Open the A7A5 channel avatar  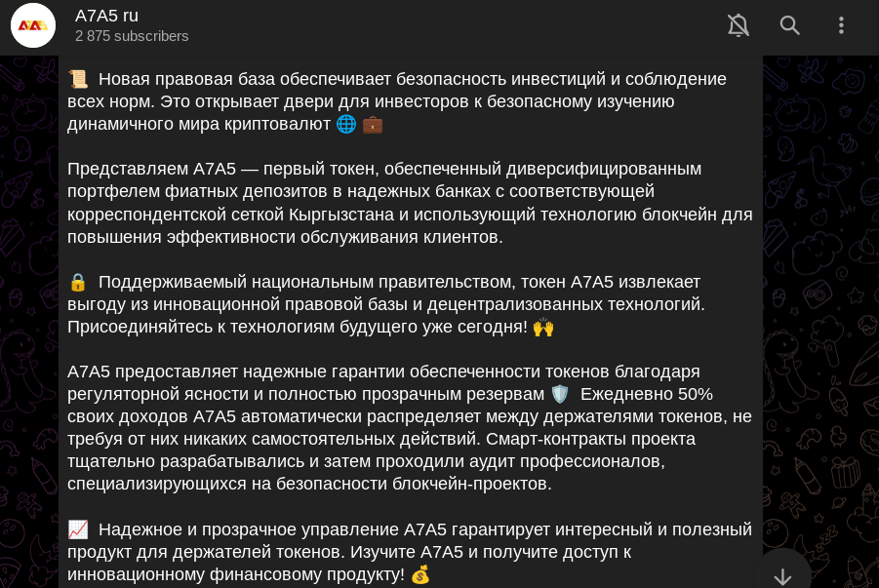[33, 25]
